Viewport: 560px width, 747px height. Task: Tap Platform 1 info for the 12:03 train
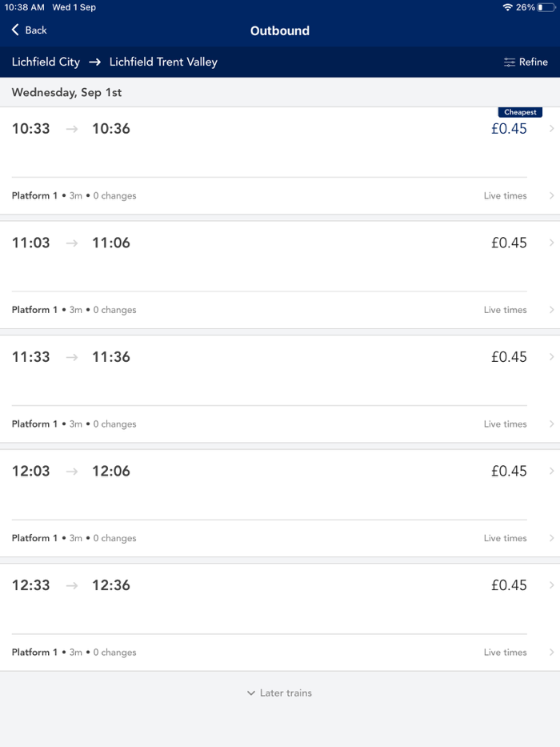pos(34,537)
